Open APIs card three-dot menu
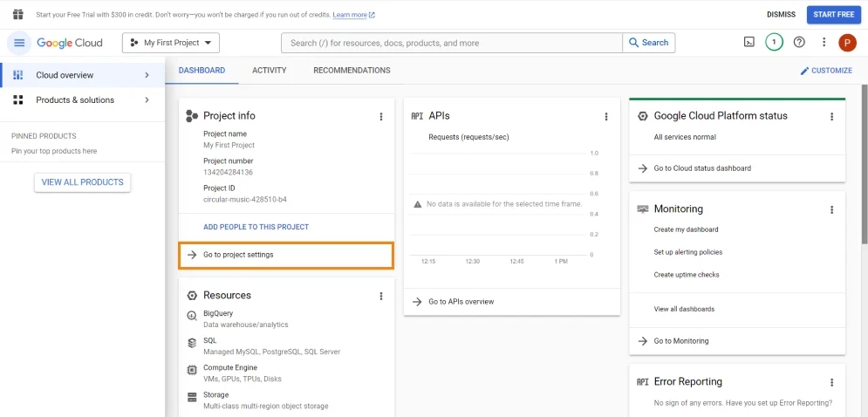The width and height of the screenshot is (868, 417). [x=606, y=116]
